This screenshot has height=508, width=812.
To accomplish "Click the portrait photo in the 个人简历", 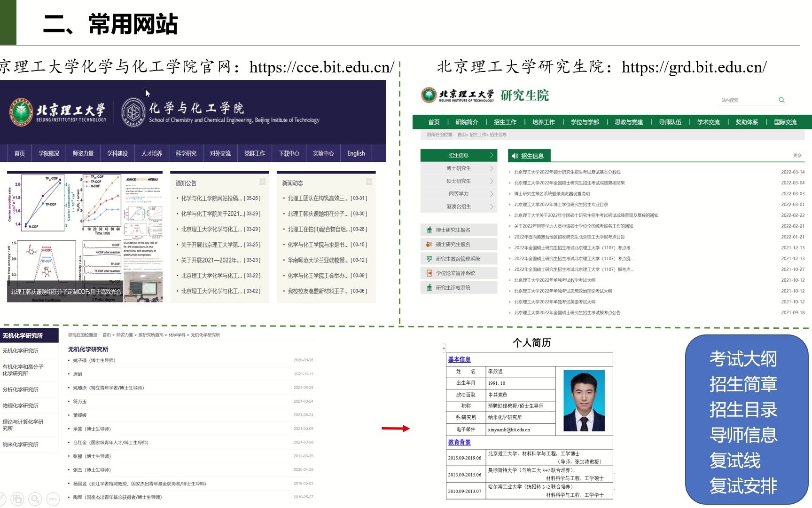I will tap(584, 401).
